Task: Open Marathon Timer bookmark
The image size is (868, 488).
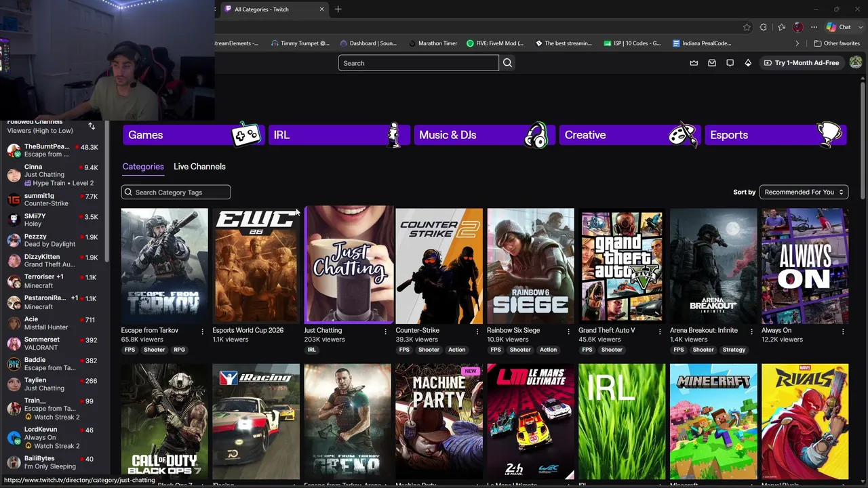Action: 433,43
